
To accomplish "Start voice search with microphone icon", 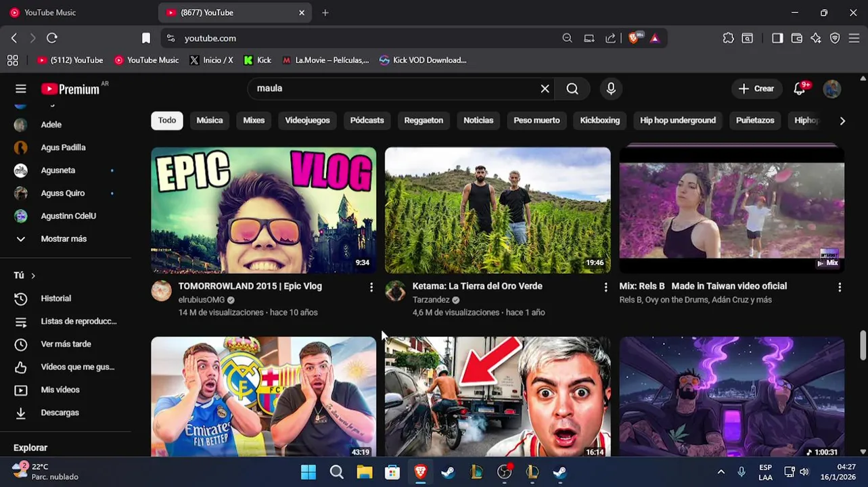I will click(x=611, y=89).
